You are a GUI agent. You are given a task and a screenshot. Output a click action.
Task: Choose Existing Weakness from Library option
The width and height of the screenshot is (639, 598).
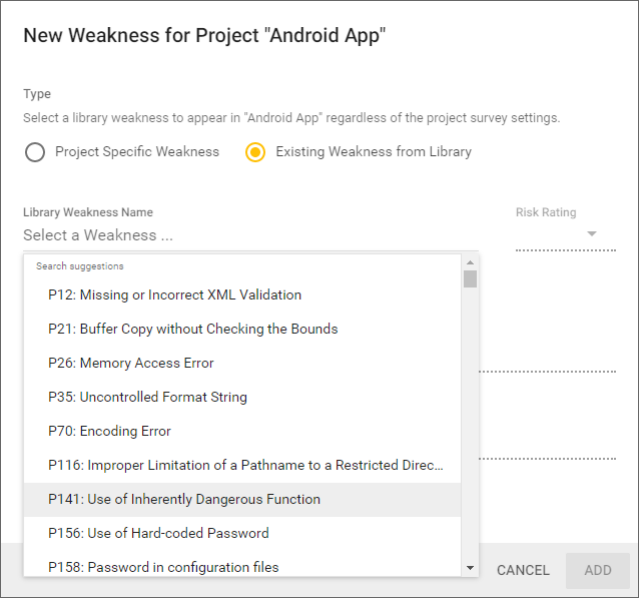pos(255,152)
